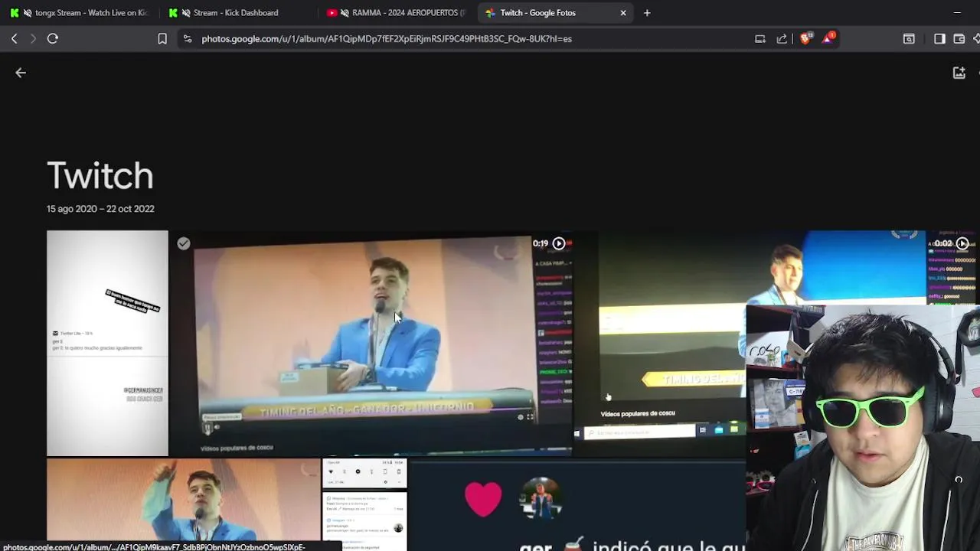
Task: Open a new browser tab
Action: (x=647, y=13)
